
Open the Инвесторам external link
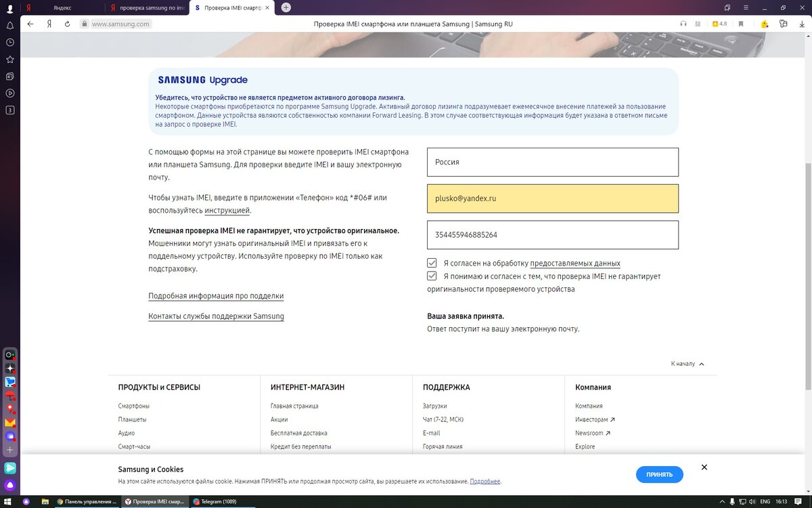pyautogui.click(x=595, y=419)
